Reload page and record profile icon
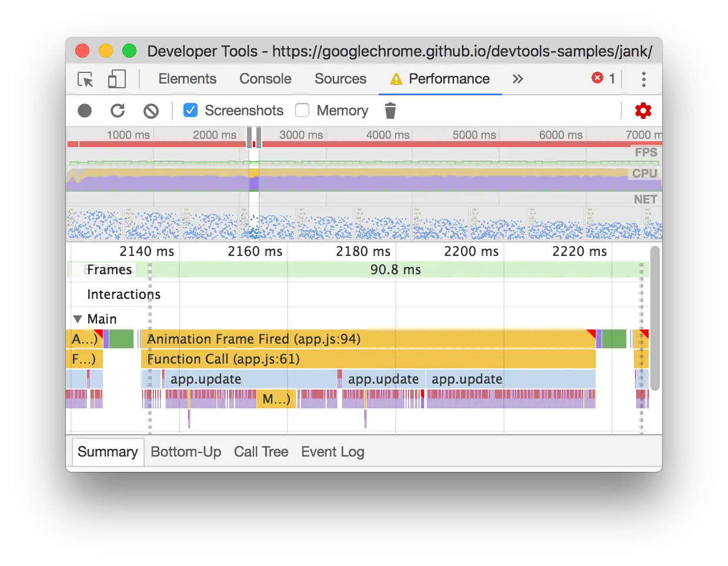 coord(118,111)
